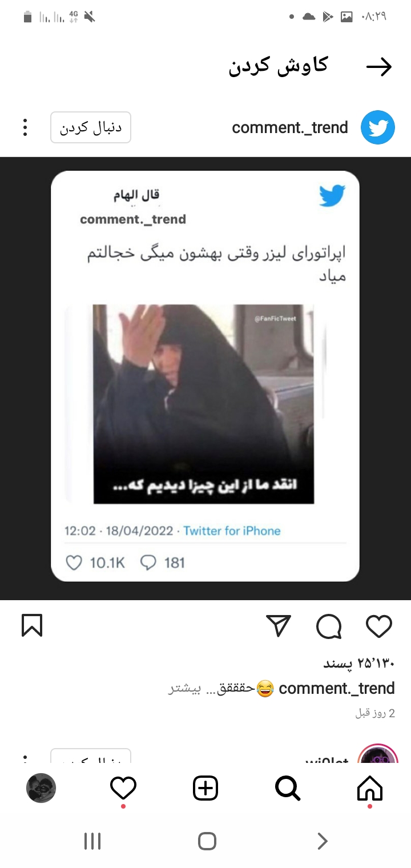This screenshot has height=868, width=411.
Task: Open own profile avatar tab
Action: click(x=41, y=789)
